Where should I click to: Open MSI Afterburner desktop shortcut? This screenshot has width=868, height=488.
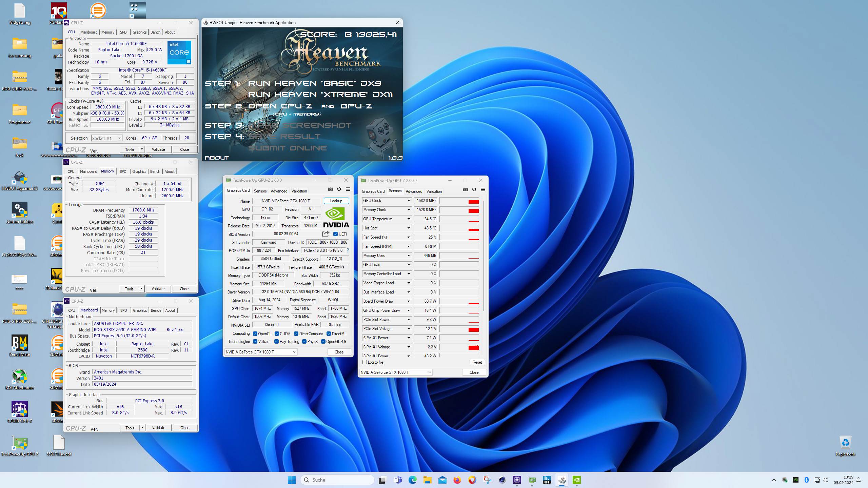click(x=20, y=379)
